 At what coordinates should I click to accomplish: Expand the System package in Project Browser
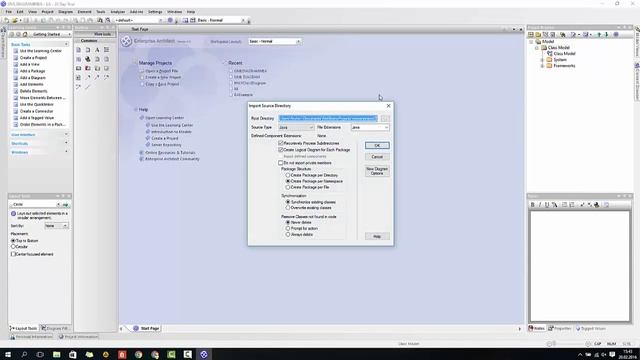tap(542, 60)
